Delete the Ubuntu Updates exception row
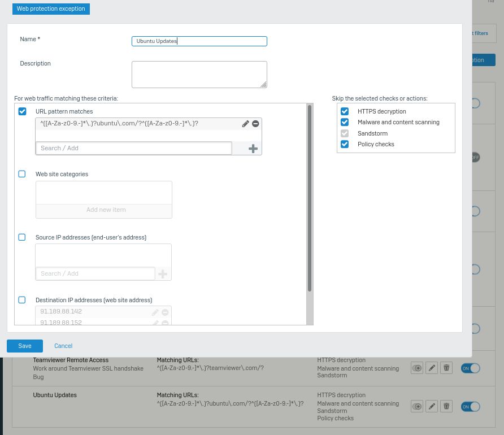 click(446, 406)
